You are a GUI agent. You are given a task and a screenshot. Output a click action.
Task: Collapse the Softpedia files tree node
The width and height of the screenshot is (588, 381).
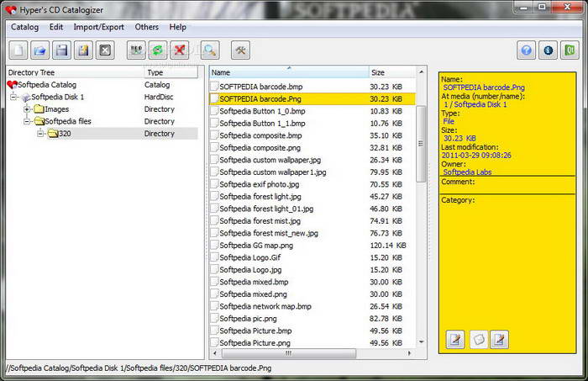27,121
